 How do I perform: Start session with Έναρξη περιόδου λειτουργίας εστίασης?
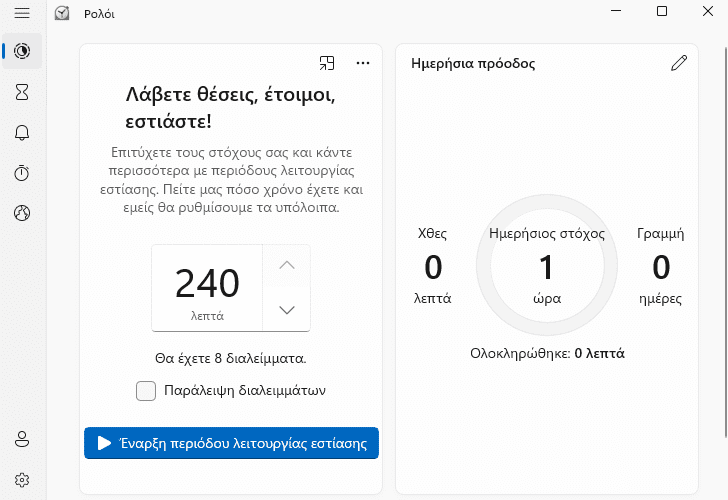(231, 443)
